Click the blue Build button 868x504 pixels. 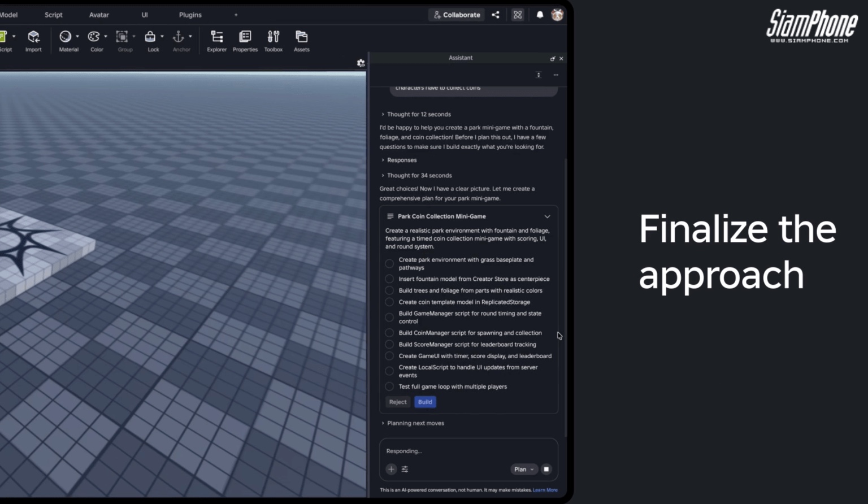425,402
